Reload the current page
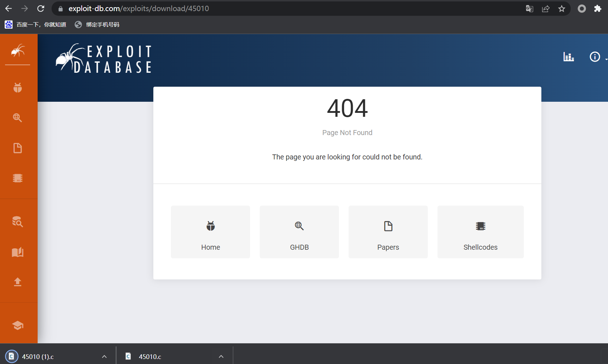 click(41, 9)
